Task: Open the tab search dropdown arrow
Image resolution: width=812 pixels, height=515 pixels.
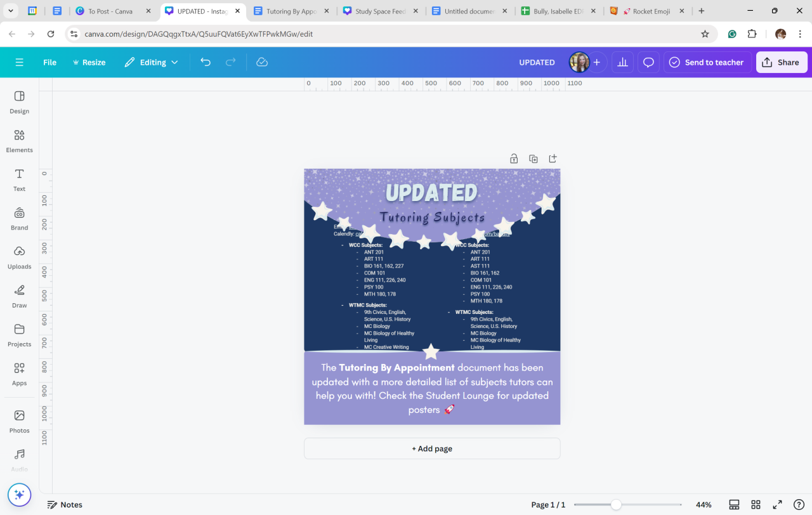Action: click(10, 11)
